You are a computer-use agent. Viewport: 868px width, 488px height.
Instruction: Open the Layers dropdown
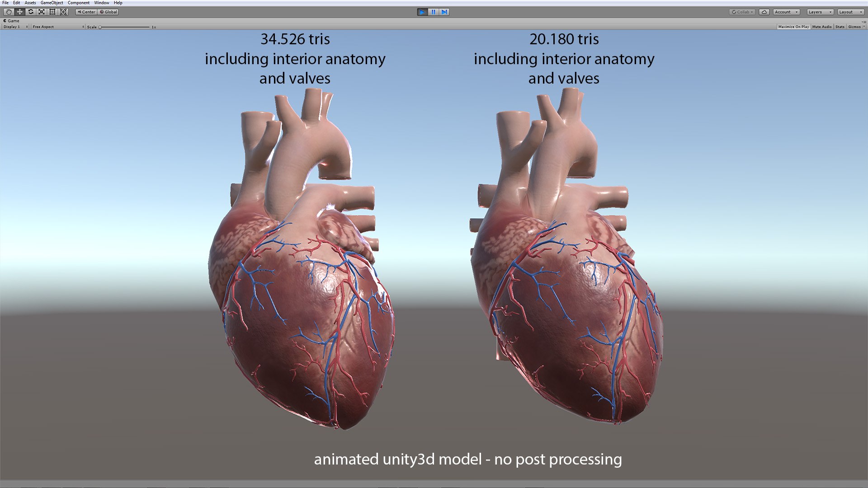pos(820,12)
